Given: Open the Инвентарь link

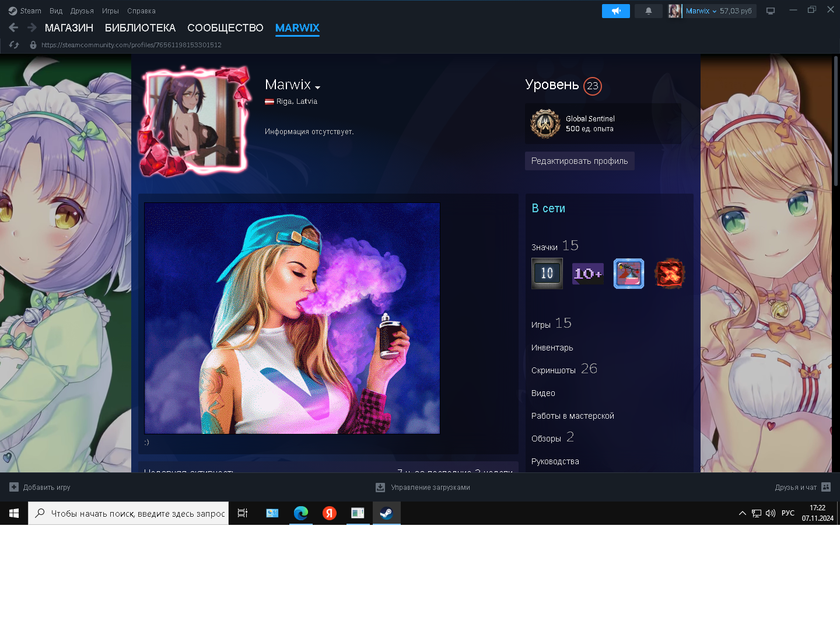Looking at the screenshot, I should click(x=552, y=348).
